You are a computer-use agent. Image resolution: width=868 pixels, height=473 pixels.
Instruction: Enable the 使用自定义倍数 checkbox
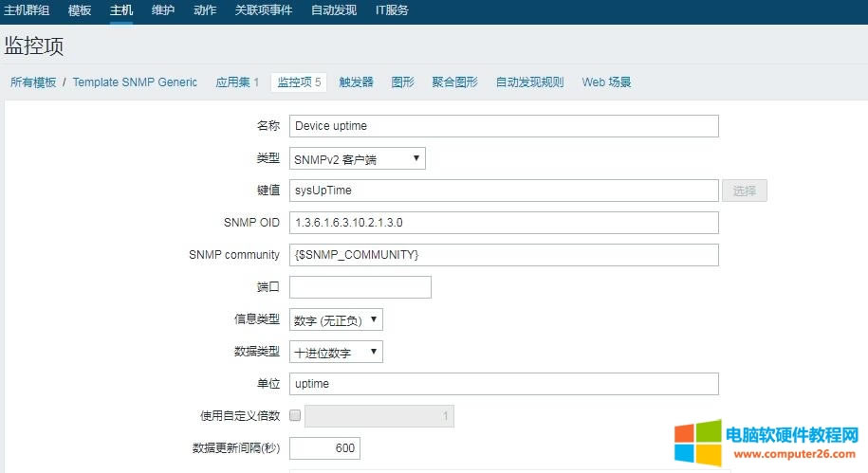[295, 415]
